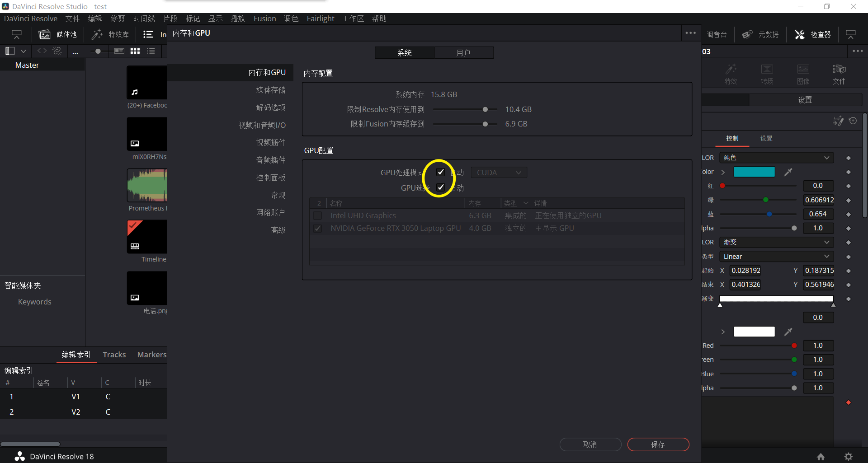
Task: Open the Linear type dropdown
Action: tap(776, 257)
